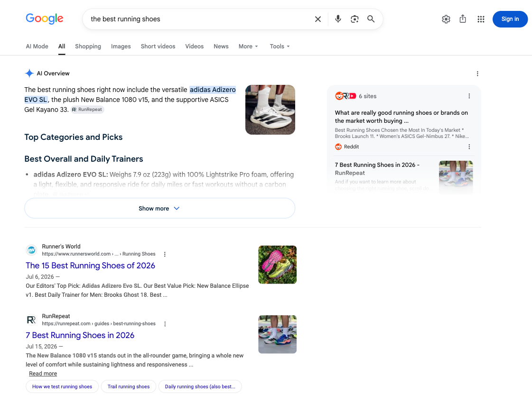Open AI Overview three-dot options menu
This screenshot has width=532, height=403.
[x=477, y=73]
